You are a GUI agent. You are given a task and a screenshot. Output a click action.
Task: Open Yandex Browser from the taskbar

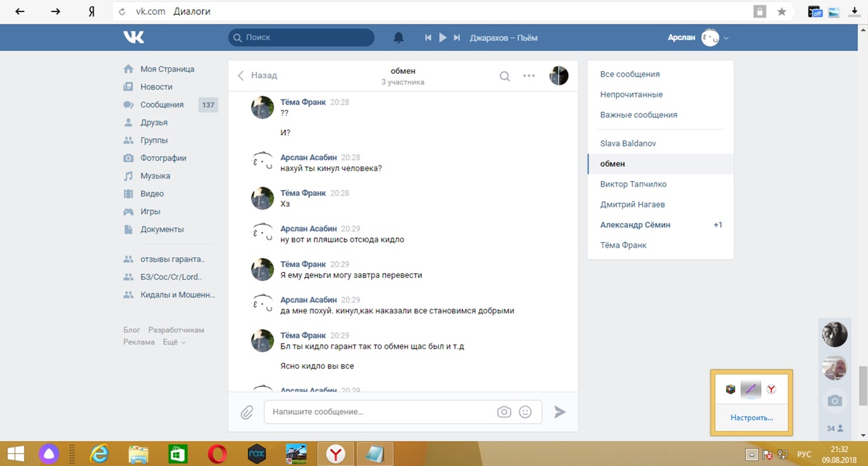point(335,453)
